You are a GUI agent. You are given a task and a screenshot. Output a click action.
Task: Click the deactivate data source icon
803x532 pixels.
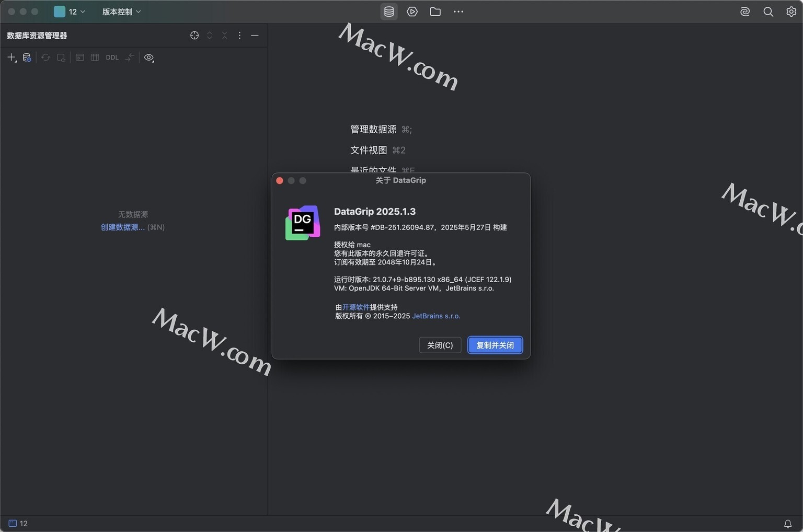tap(61, 57)
